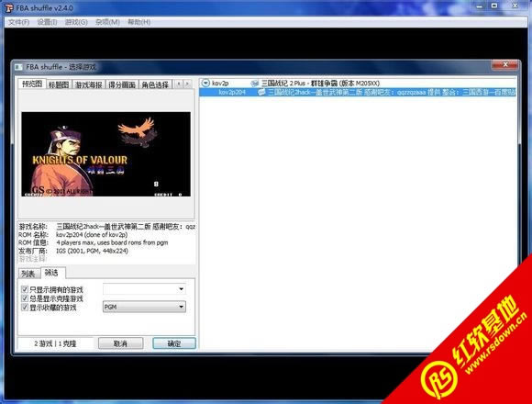Open the 文件(F) menu
The image size is (532, 404).
coord(18,22)
